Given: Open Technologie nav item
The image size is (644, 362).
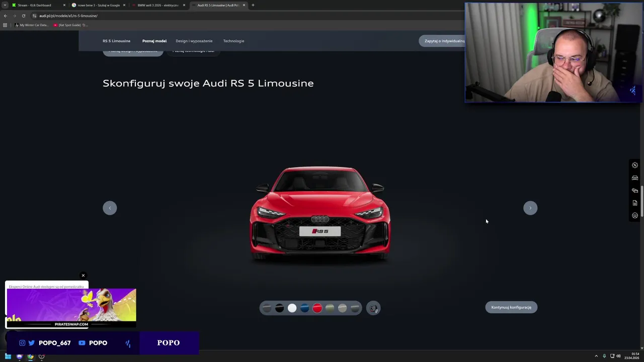Looking at the screenshot, I should (233, 41).
